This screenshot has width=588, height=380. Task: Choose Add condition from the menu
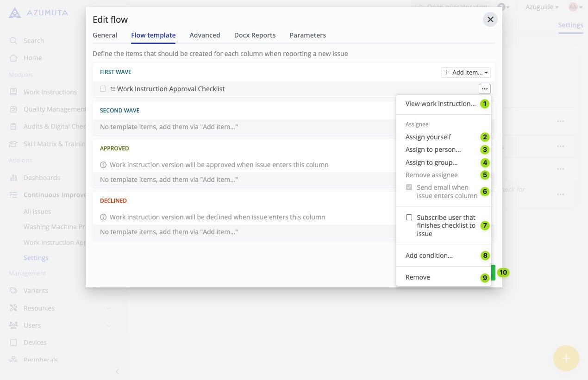(x=429, y=255)
